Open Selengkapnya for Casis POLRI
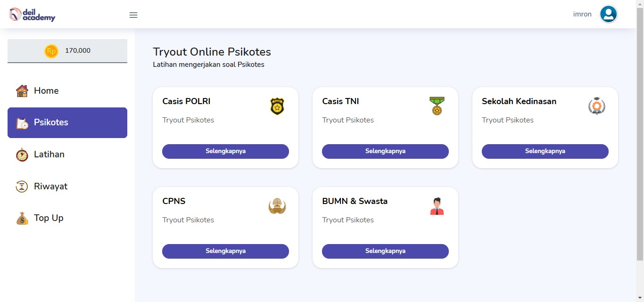 tap(225, 151)
